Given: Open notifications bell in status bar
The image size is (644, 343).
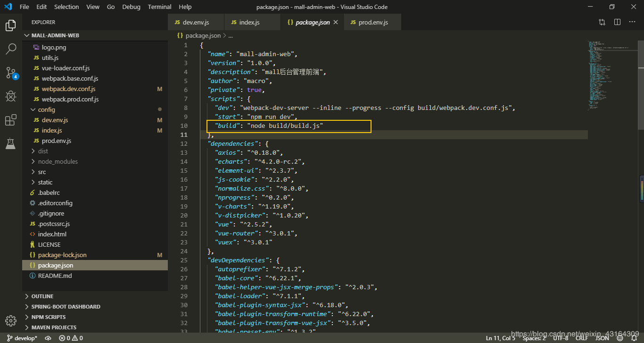Looking at the screenshot, I should (x=634, y=338).
